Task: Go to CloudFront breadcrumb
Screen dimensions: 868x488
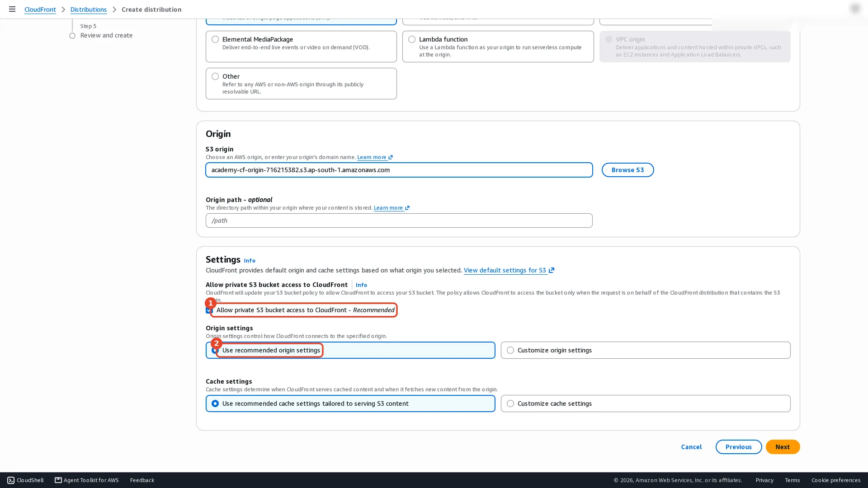Action: [x=40, y=9]
